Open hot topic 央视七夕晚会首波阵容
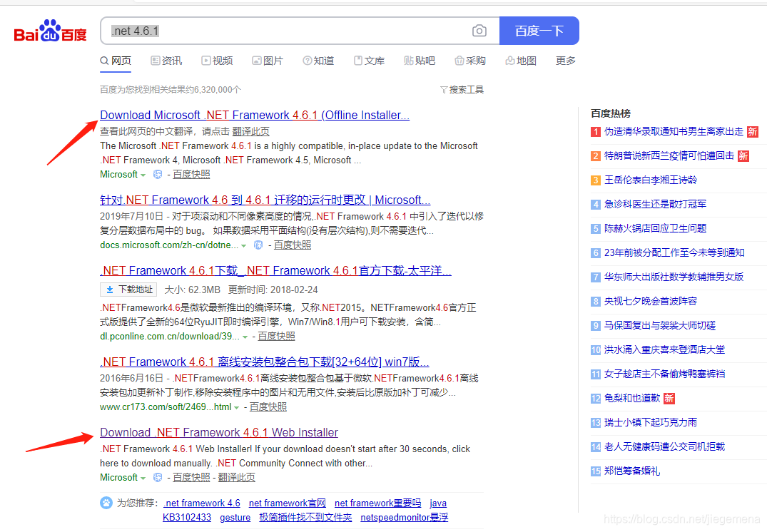Screen dimensions: 767x532 click(651, 301)
